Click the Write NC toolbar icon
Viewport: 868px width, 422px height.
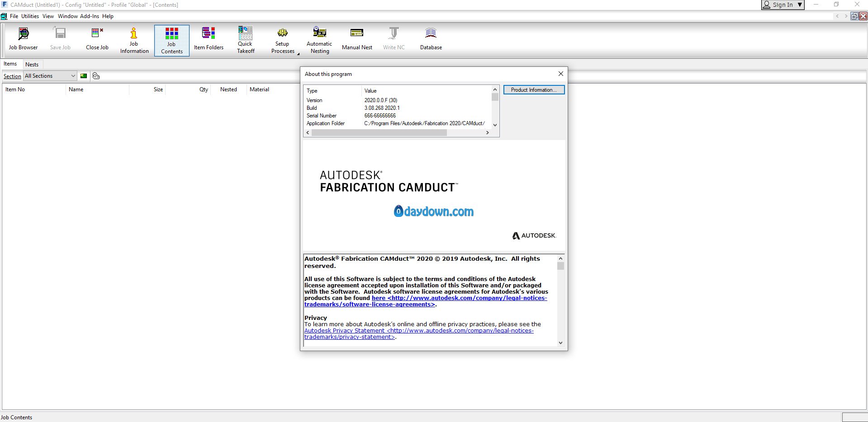pos(394,39)
